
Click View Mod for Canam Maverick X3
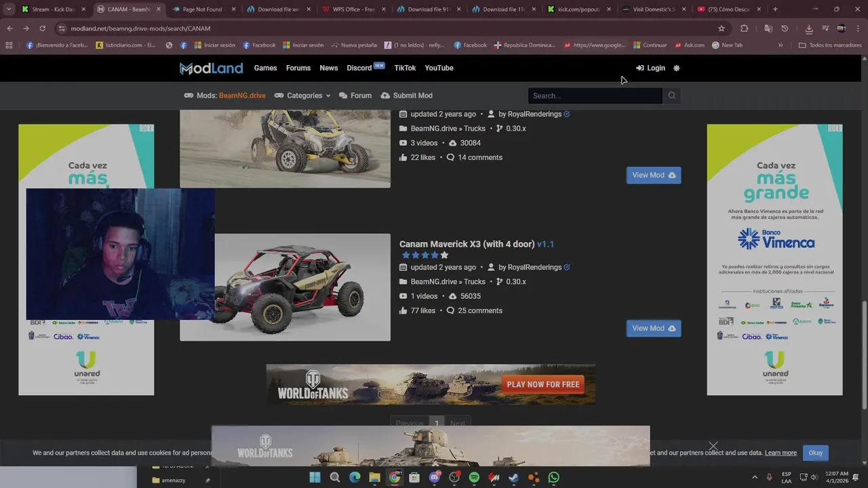point(654,328)
